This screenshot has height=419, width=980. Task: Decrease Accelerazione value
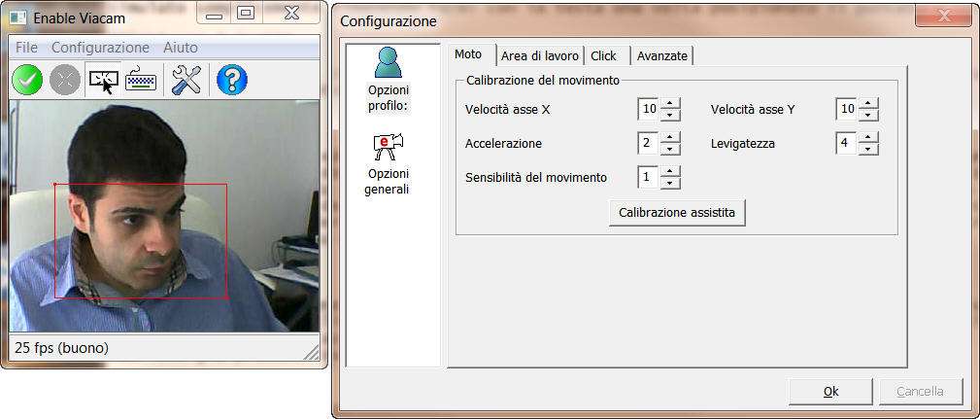pos(670,149)
